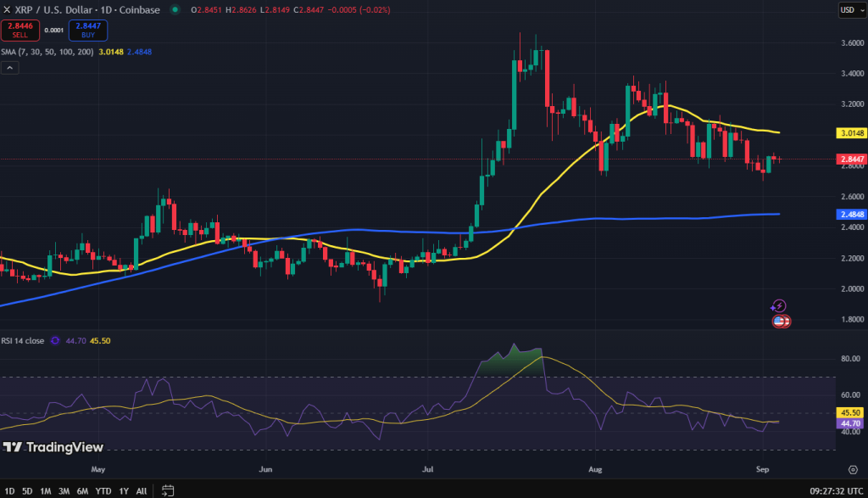Select the SMA indicator legend label
Screen dimensions: 868x498
[47, 52]
